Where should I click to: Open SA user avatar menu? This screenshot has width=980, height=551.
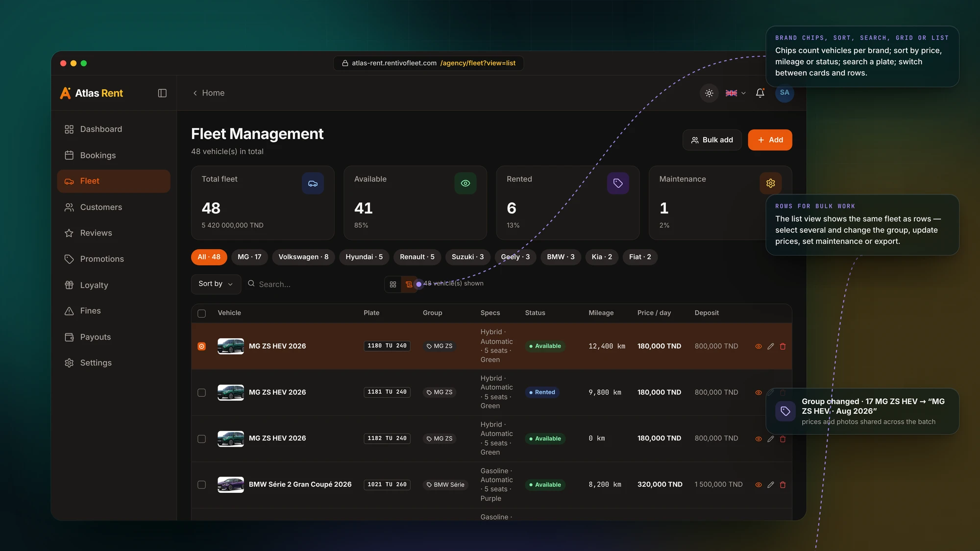pos(784,93)
